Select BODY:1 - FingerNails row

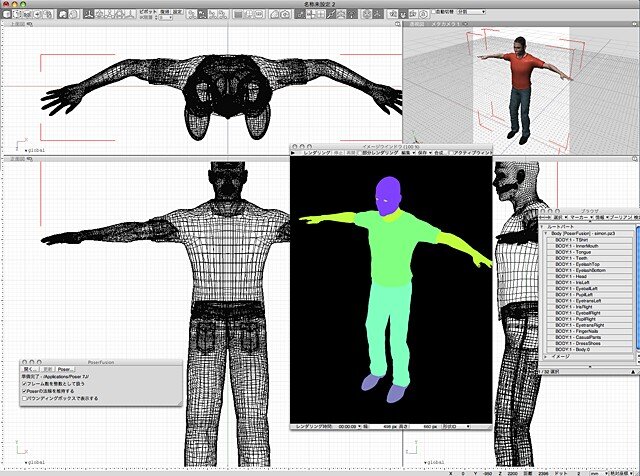(x=589, y=331)
